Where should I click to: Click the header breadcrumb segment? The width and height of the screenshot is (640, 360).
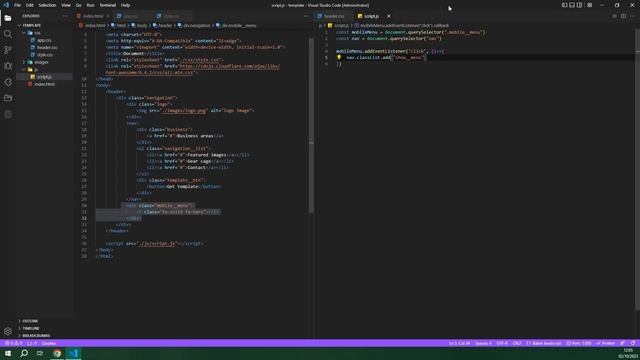pyautogui.click(x=162, y=25)
